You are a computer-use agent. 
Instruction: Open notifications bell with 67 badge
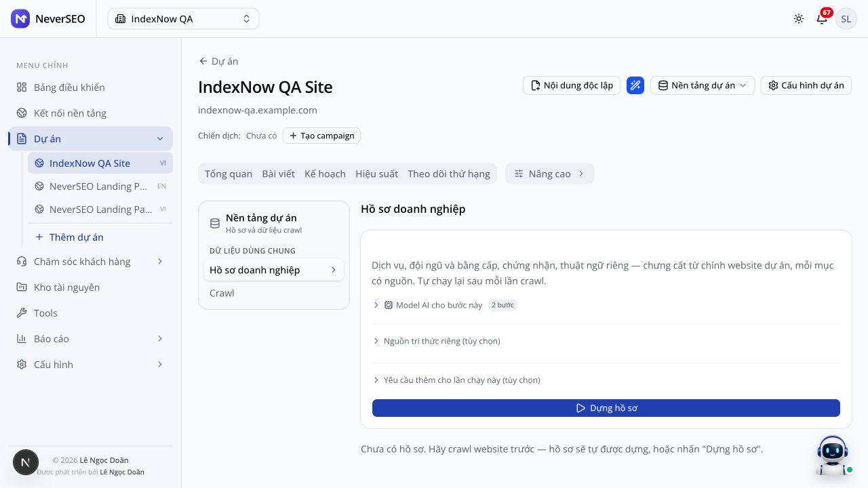click(x=822, y=18)
